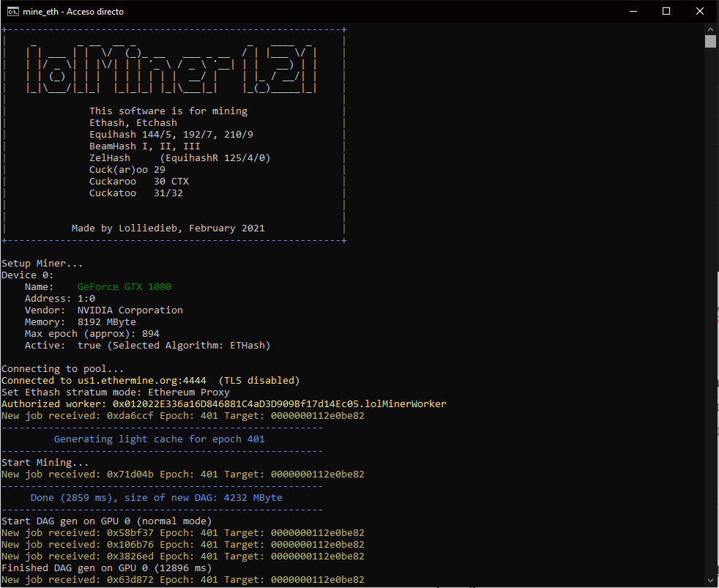Click the 'Equihash 144/5, 192/7, 210/9' line
Image resolution: width=719 pixels, height=588 pixels.
pos(171,135)
